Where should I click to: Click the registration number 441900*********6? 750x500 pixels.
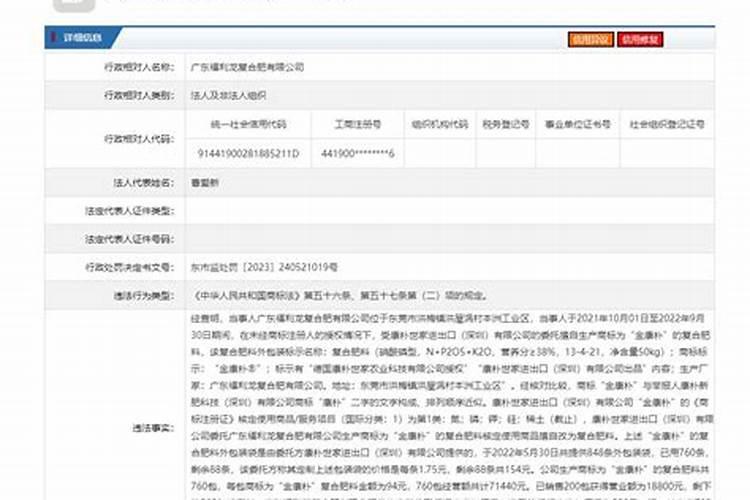point(358,154)
